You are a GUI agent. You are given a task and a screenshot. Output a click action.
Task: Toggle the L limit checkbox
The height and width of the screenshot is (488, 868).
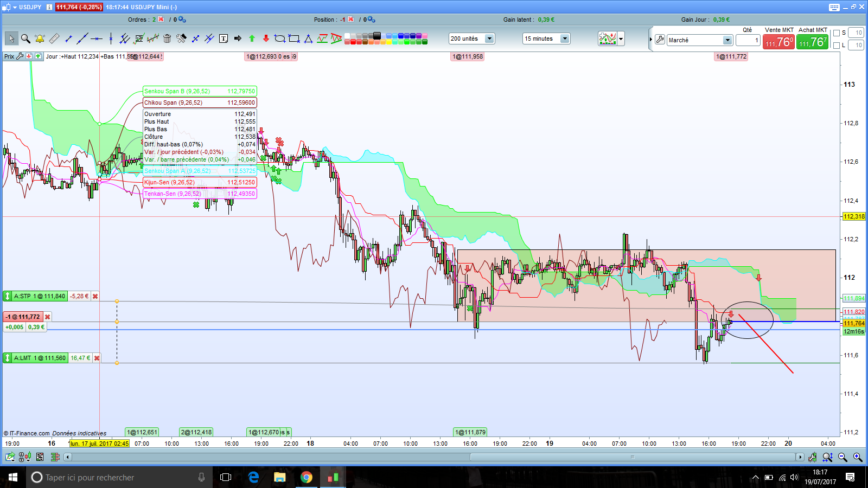pyautogui.click(x=837, y=46)
